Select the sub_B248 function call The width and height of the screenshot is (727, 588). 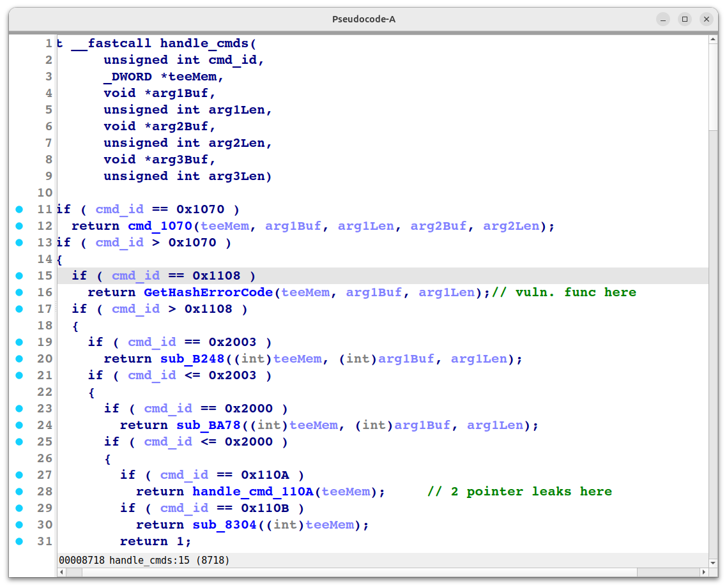tap(192, 358)
